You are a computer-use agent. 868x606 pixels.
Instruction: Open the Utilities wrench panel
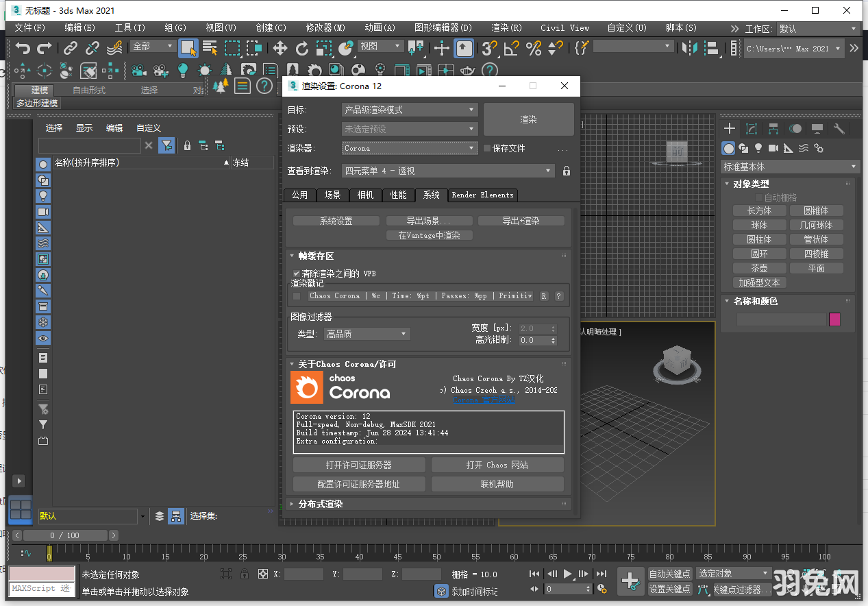839,128
